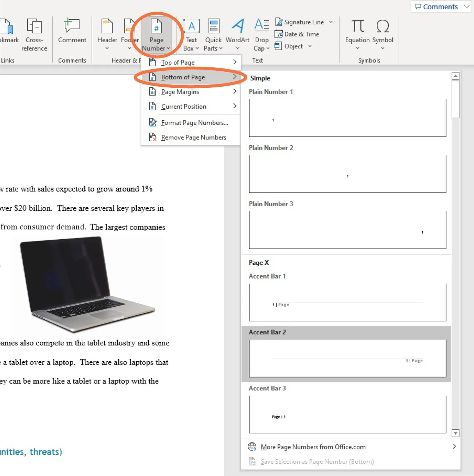The image size is (474, 476).
Task: Insert a Signature Line
Action: pos(304,22)
